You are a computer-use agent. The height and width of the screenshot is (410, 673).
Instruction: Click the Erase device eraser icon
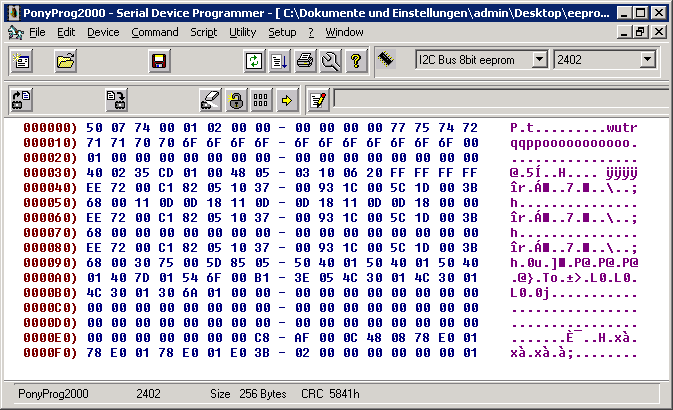point(210,100)
